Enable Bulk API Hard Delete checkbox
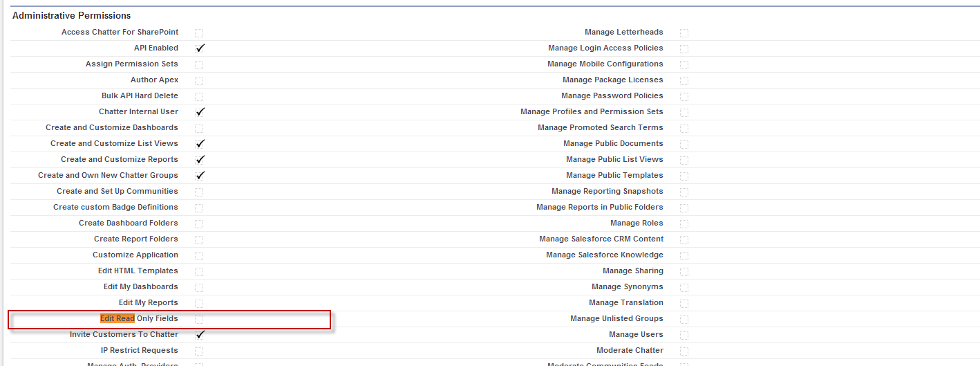980x366 pixels. (x=199, y=96)
